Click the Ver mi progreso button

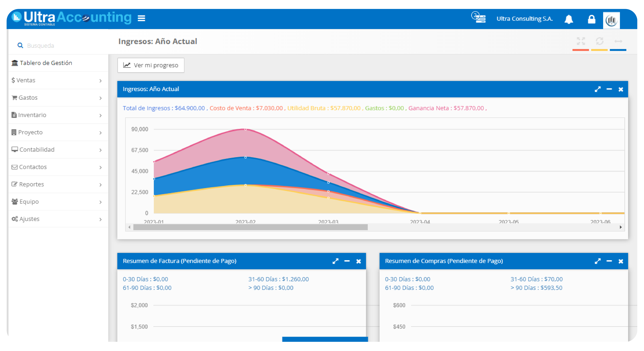point(151,65)
